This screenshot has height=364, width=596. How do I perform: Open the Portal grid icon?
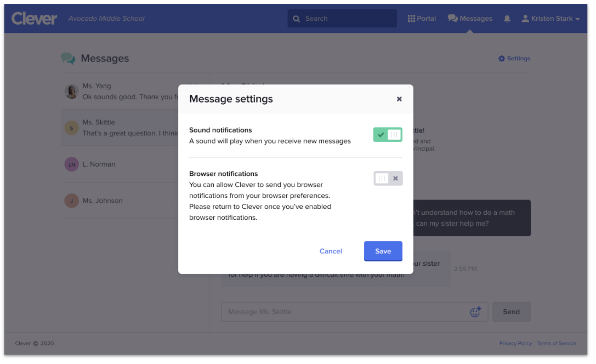pos(412,19)
